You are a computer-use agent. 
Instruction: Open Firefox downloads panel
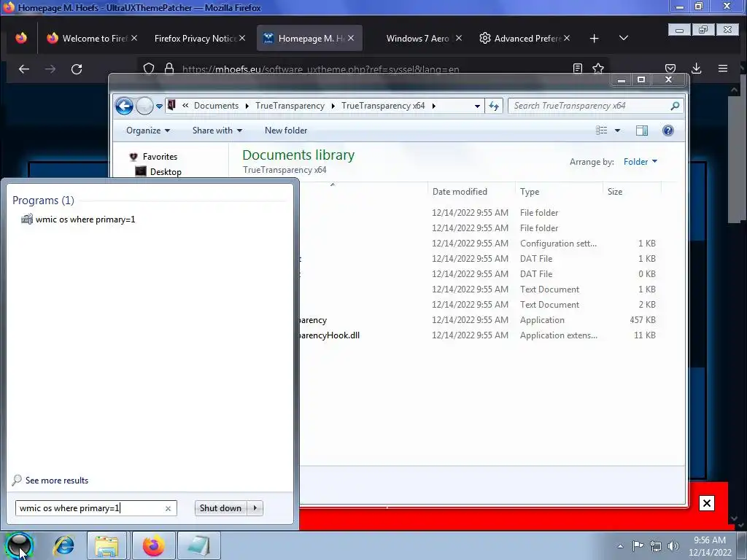697,69
